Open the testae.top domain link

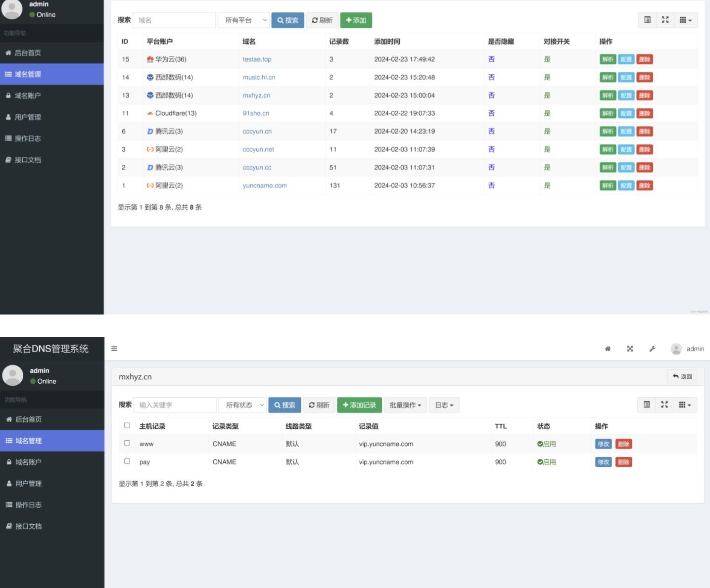click(257, 59)
